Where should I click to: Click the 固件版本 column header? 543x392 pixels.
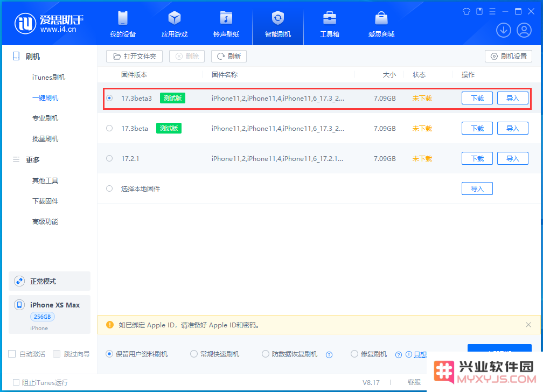[134, 74]
